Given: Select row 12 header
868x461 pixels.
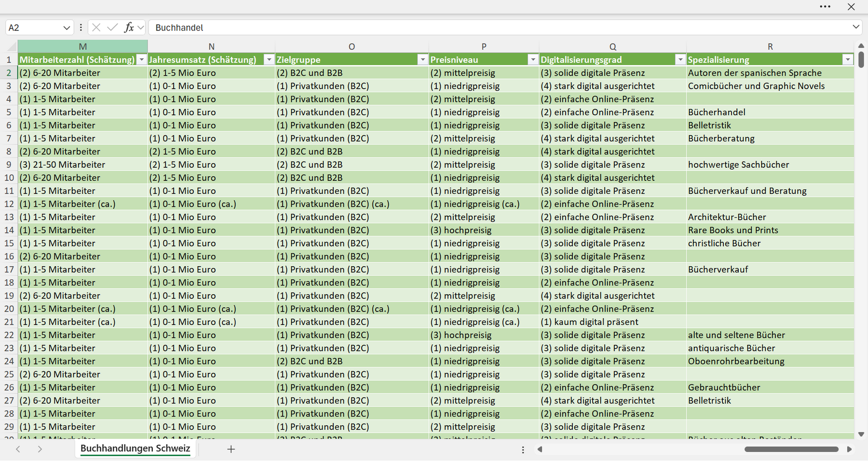Looking at the screenshot, I should 9,204.
